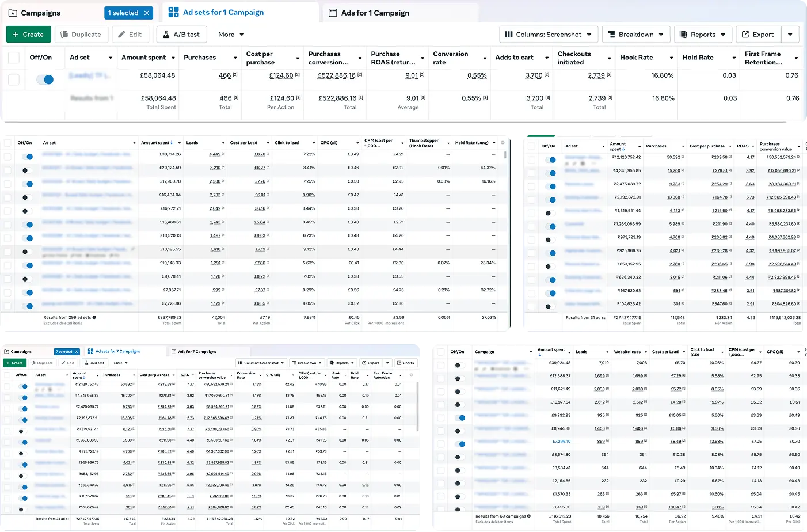Click the Export button in top toolbar
807x532 pixels.
pyautogui.click(x=758, y=35)
